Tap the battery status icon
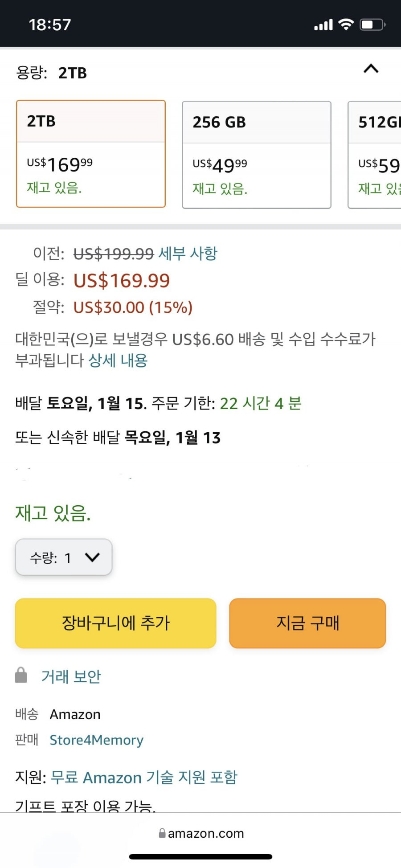 372,25
